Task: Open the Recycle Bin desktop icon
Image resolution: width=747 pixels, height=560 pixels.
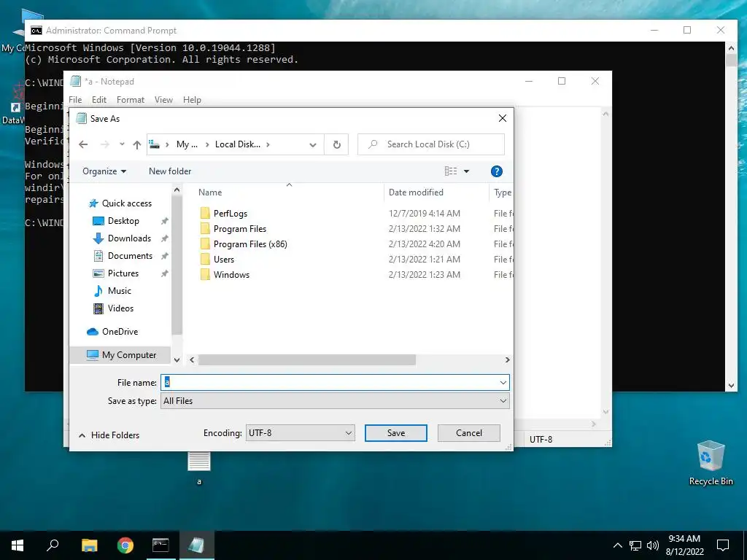Action: tap(711, 463)
